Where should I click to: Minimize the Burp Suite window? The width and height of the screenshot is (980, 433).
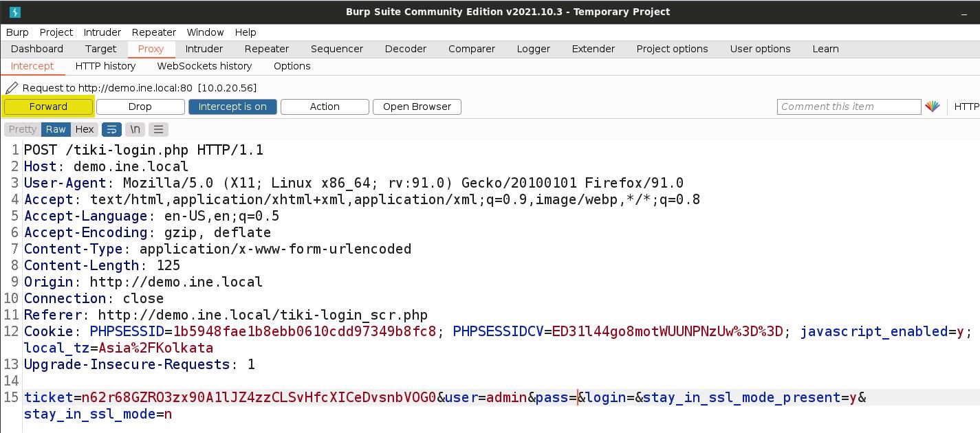tap(965, 12)
